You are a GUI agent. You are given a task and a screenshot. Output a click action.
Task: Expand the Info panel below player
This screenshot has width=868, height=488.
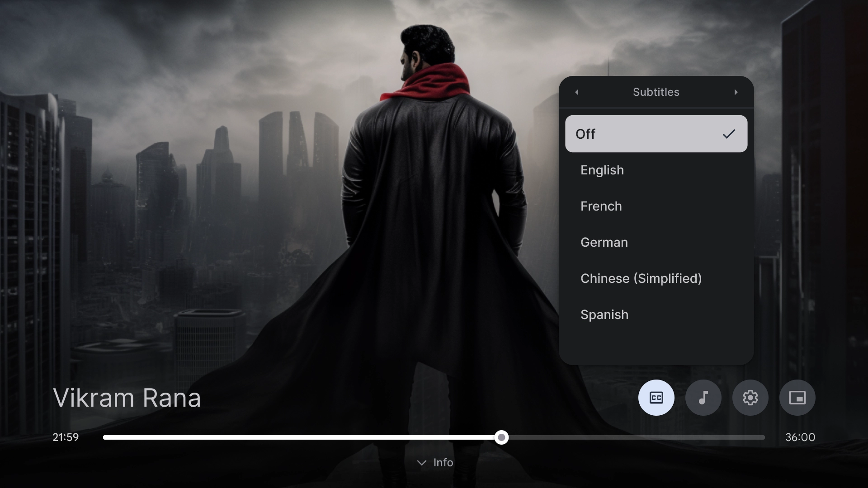[434, 463]
